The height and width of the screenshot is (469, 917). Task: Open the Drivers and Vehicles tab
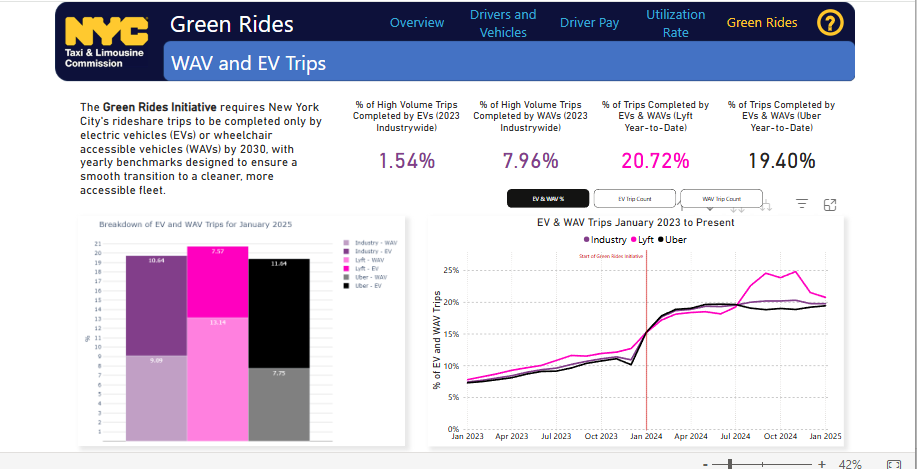(503, 23)
